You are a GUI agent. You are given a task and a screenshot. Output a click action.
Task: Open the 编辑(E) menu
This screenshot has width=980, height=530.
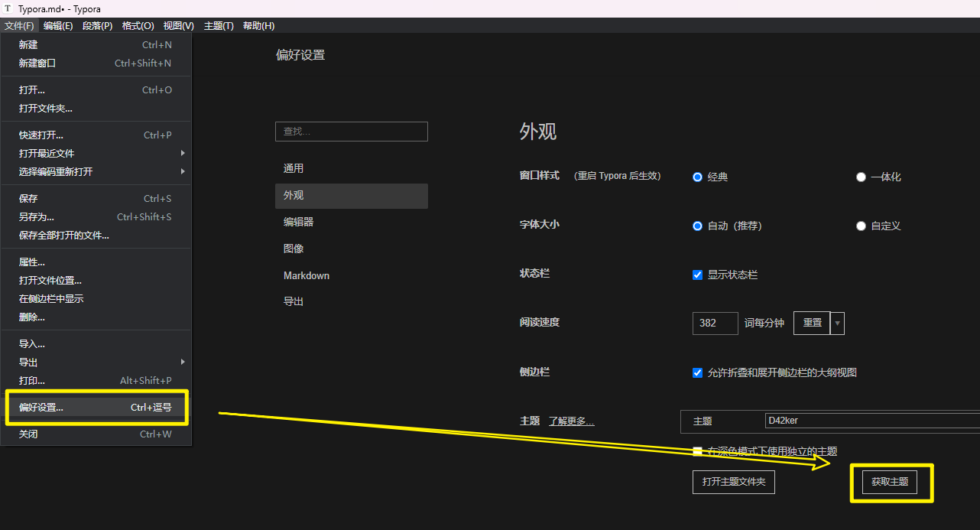(58, 26)
